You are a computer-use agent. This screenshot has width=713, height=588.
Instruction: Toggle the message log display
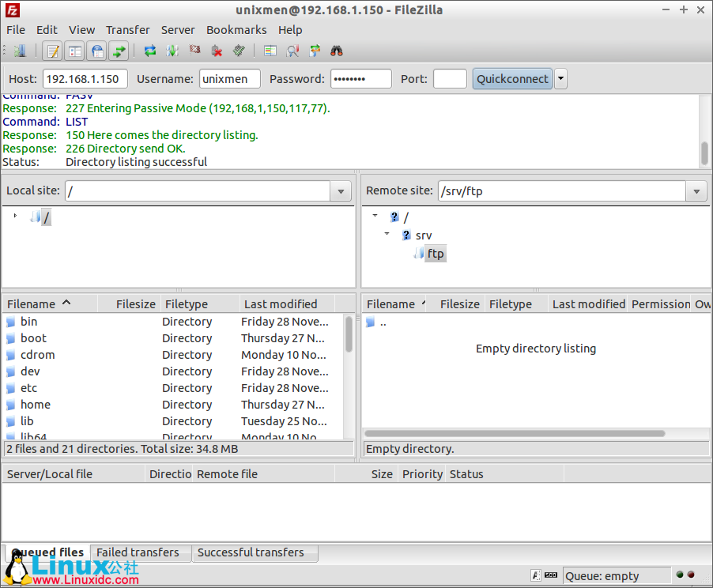point(52,51)
